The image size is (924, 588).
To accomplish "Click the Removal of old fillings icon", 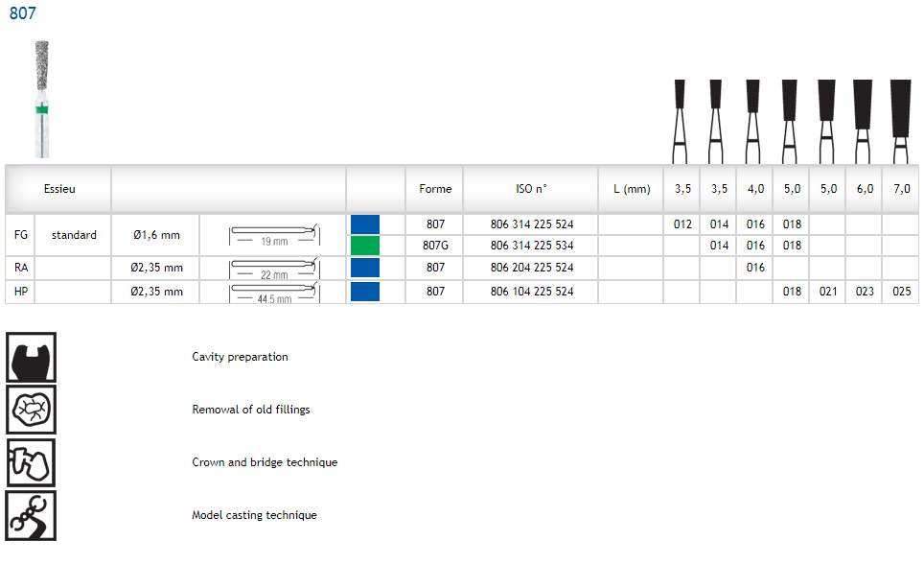I will pyautogui.click(x=31, y=410).
